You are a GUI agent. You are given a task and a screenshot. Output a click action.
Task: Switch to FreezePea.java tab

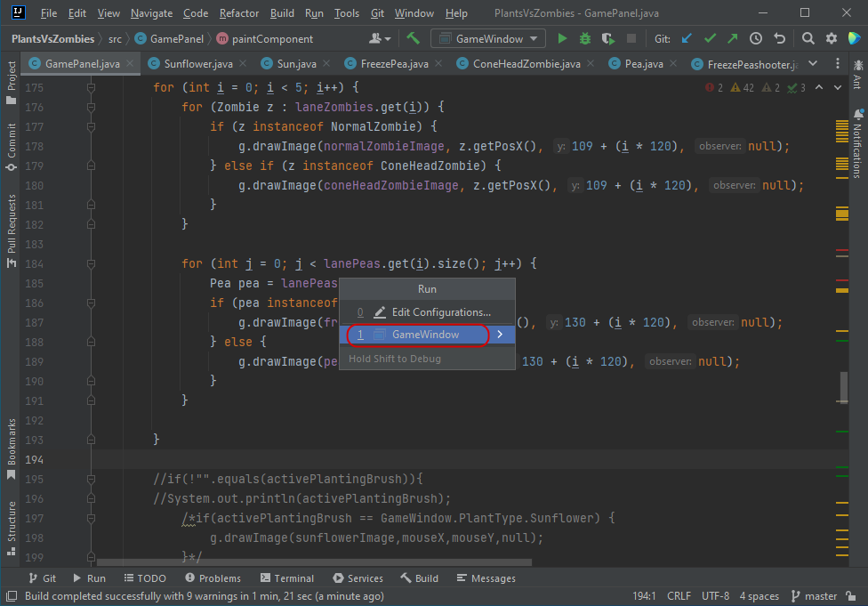tap(394, 64)
